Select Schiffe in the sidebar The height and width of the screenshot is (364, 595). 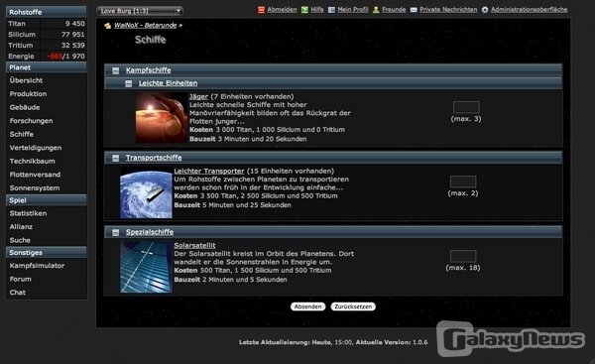[x=22, y=134]
